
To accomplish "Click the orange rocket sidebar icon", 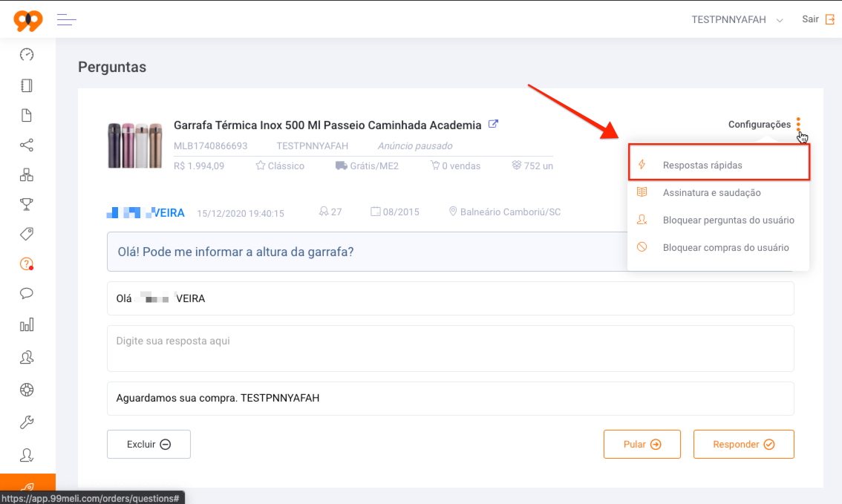I will click(x=27, y=488).
